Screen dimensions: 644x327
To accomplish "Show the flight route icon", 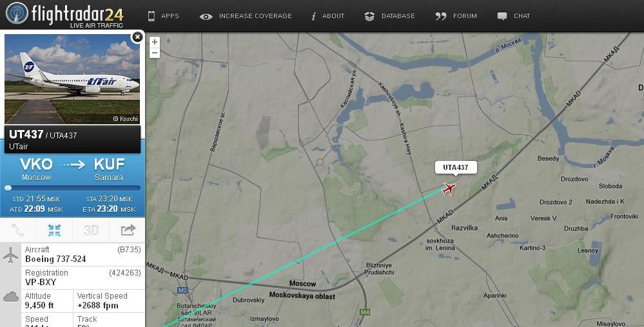I will [x=17, y=230].
